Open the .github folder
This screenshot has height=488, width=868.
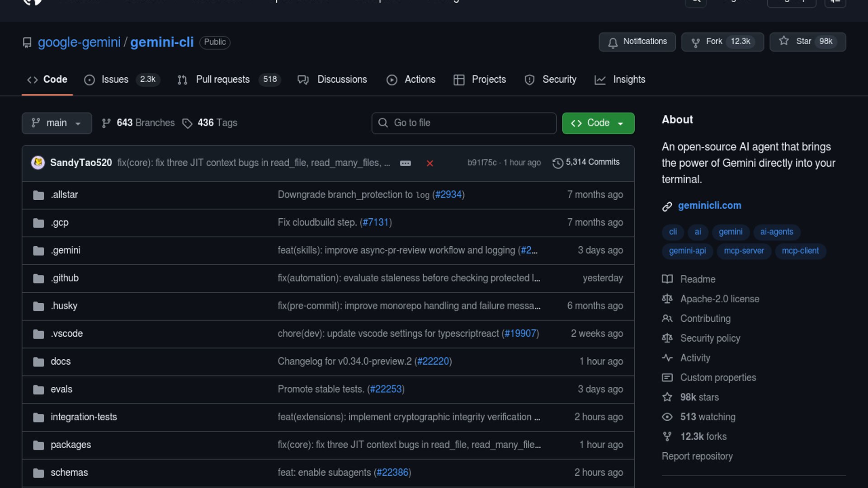65,278
